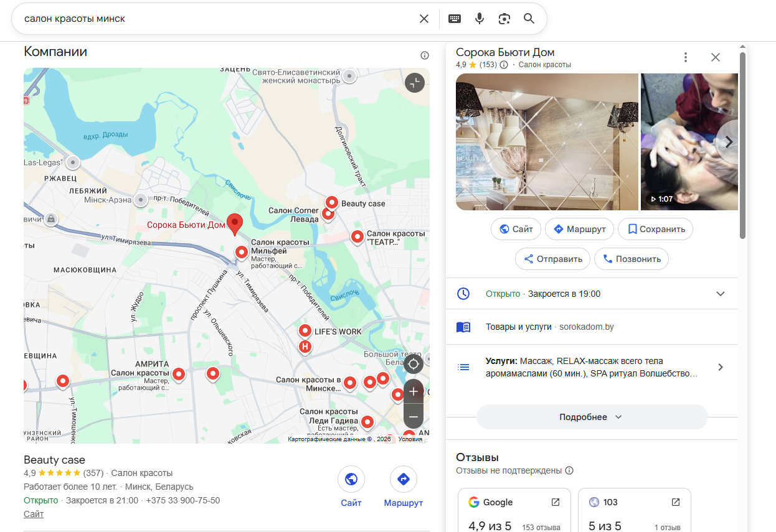Click the Сорока Бьюти Дом panel title
This screenshot has height=532, width=776.
[x=505, y=52]
